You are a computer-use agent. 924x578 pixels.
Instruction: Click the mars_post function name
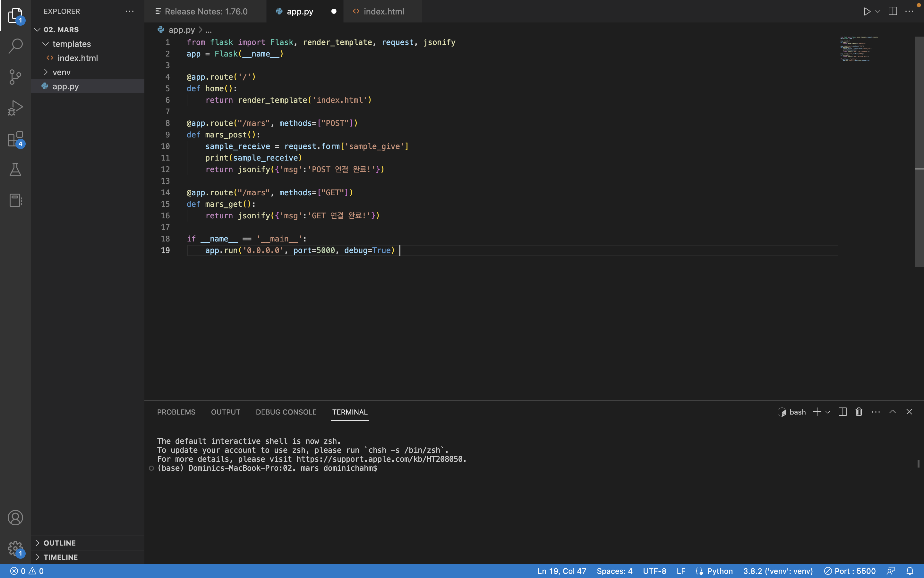coord(226,135)
